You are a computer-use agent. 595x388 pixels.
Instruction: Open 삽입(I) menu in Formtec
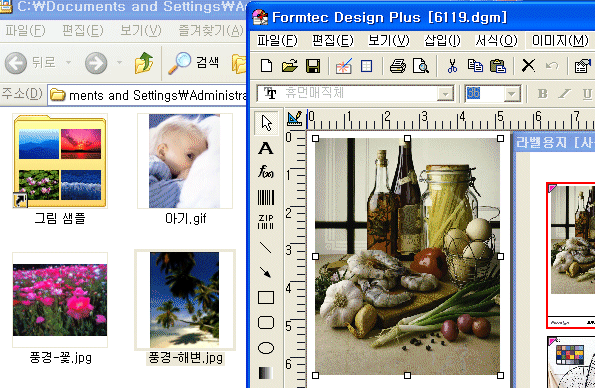tap(442, 40)
